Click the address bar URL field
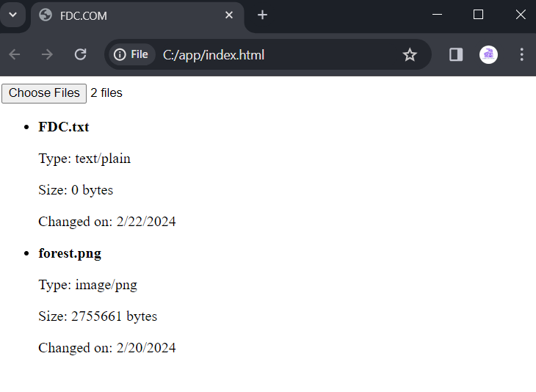Image resolution: width=536 pixels, height=392 pixels. 272,54
